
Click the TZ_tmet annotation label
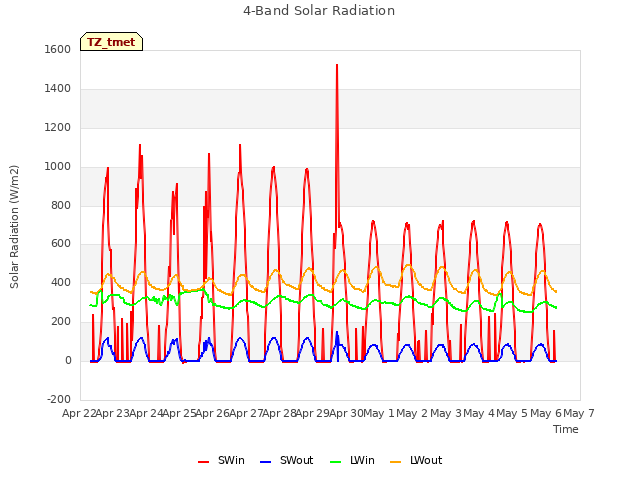coord(111,42)
